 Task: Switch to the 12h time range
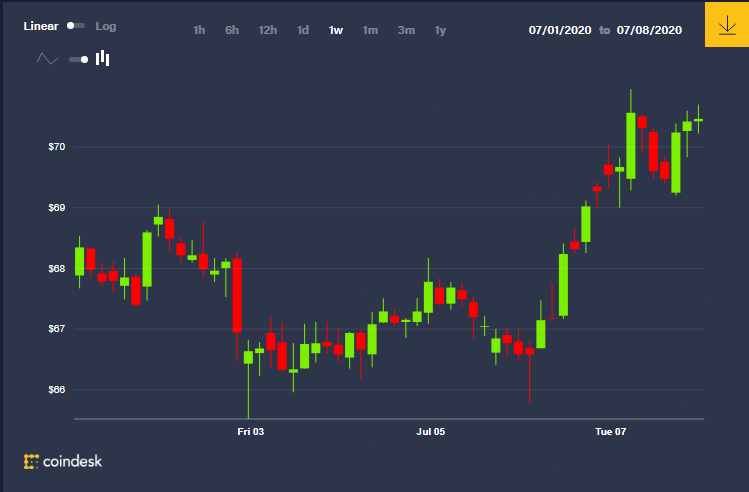268,30
